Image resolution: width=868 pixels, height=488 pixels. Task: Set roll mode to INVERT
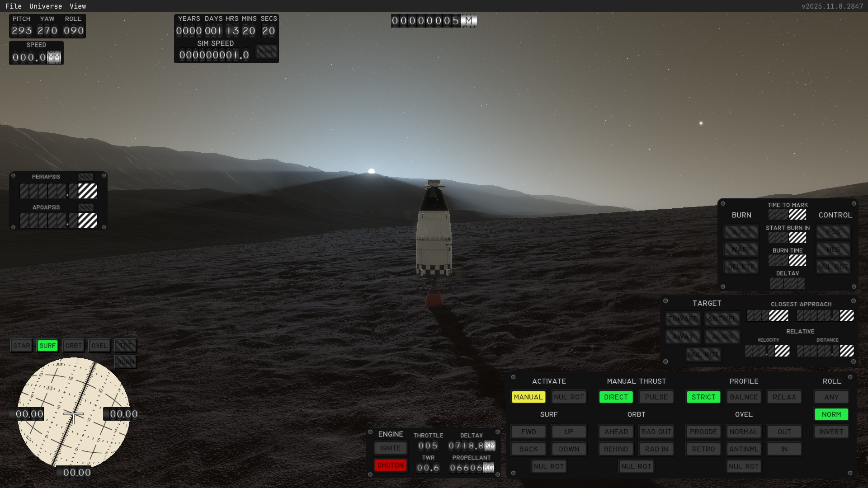click(831, 432)
